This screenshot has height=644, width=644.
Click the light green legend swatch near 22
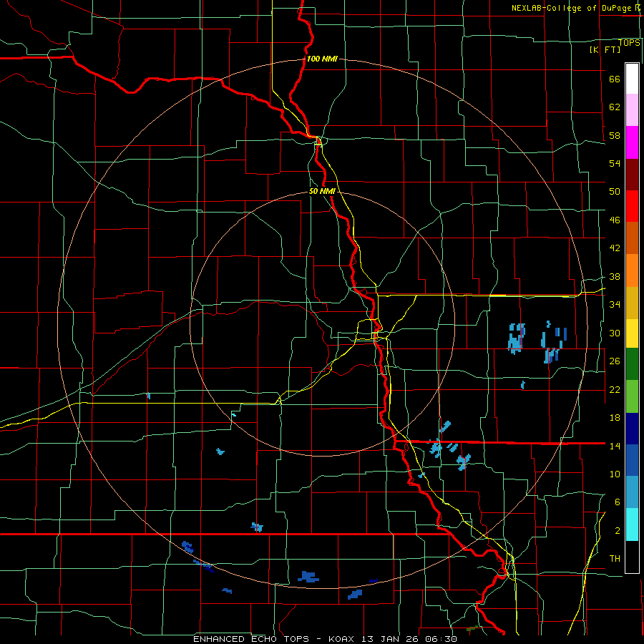632,396
